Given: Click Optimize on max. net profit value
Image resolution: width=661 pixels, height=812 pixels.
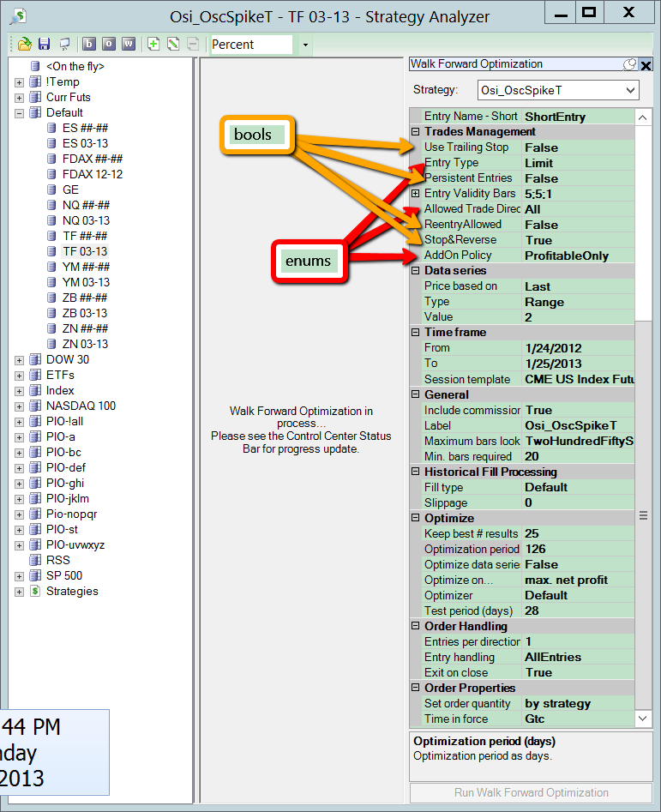Looking at the screenshot, I should 578,580.
